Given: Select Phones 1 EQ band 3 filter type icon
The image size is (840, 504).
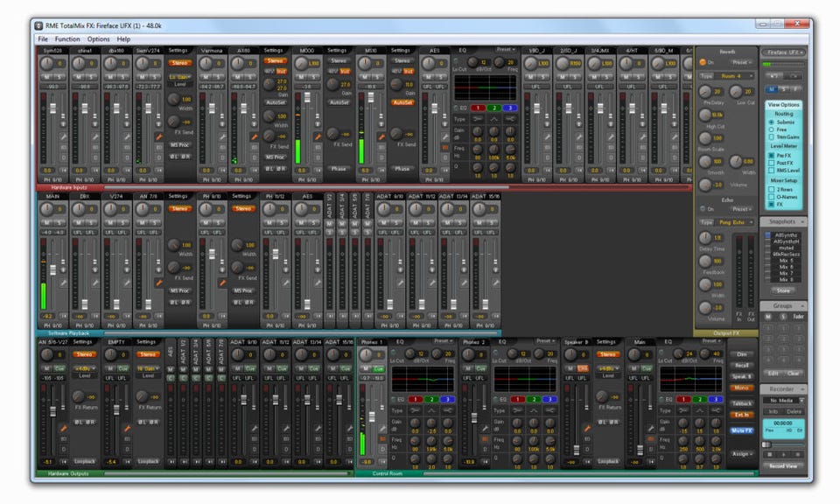Looking at the screenshot, I should (448, 410).
